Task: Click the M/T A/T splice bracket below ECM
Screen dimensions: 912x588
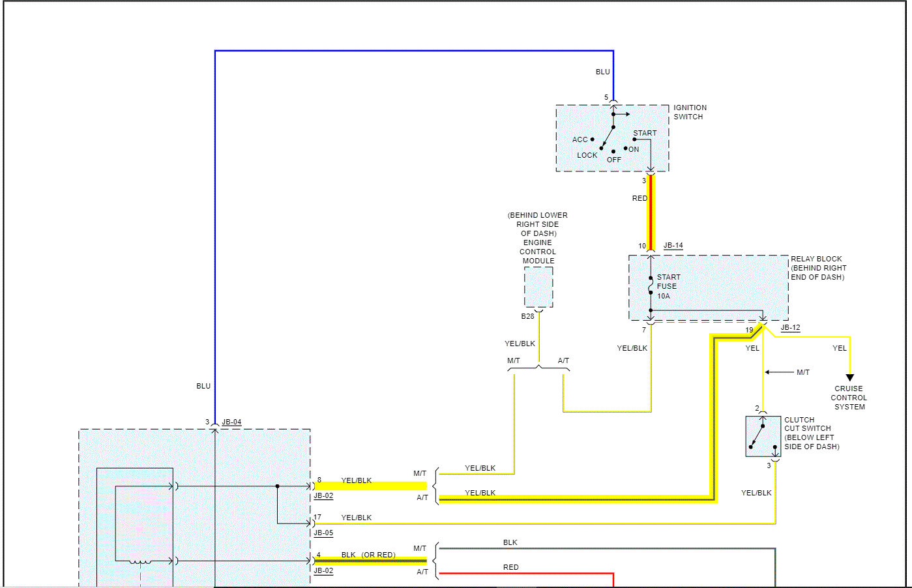Action: point(538,369)
